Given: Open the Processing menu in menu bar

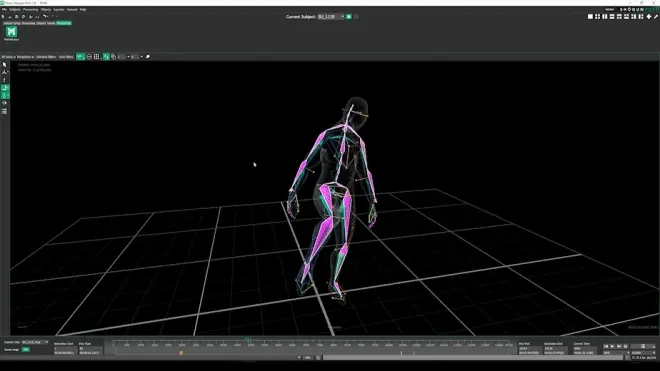Looking at the screenshot, I should coord(30,9).
